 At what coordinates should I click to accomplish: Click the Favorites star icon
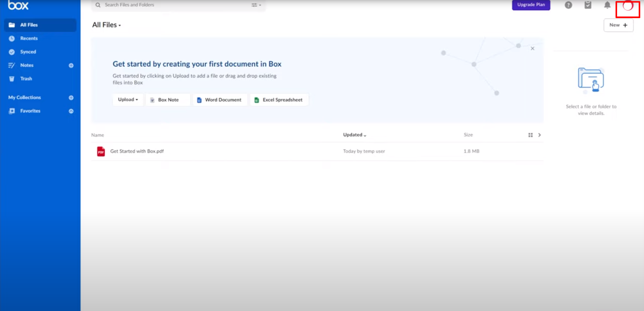point(12,111)
